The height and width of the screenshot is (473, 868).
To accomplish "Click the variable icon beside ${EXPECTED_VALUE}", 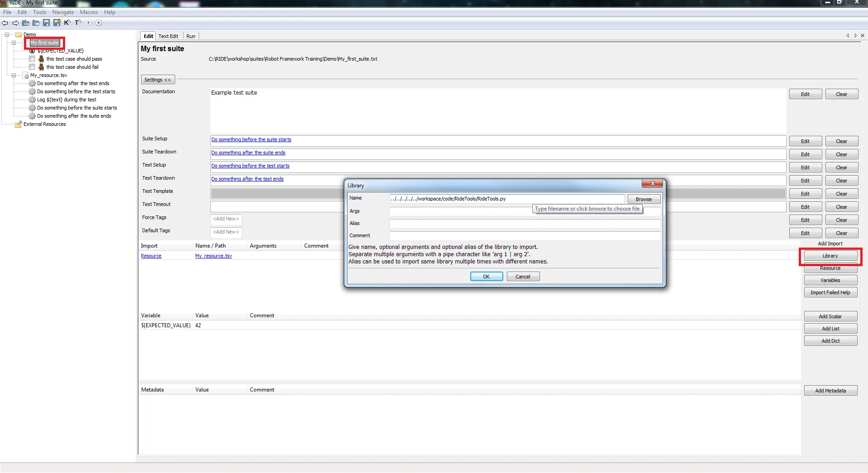I will (32, 51).
